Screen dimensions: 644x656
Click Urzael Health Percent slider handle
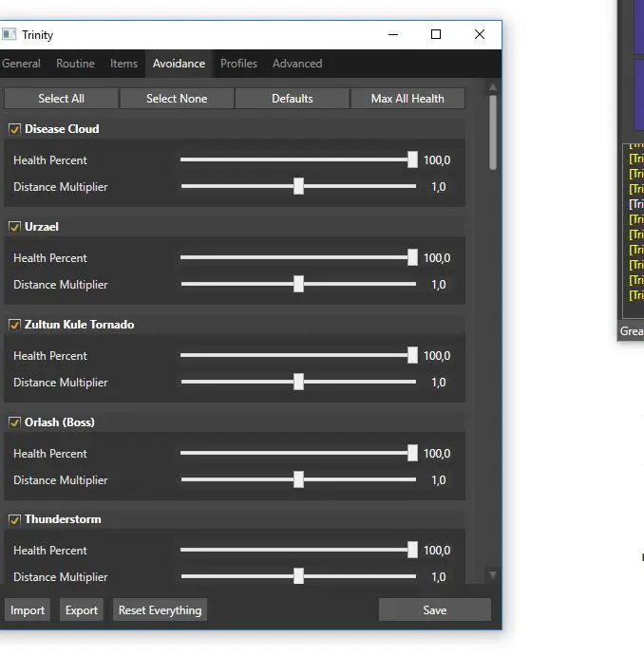(x=412, y=257)
